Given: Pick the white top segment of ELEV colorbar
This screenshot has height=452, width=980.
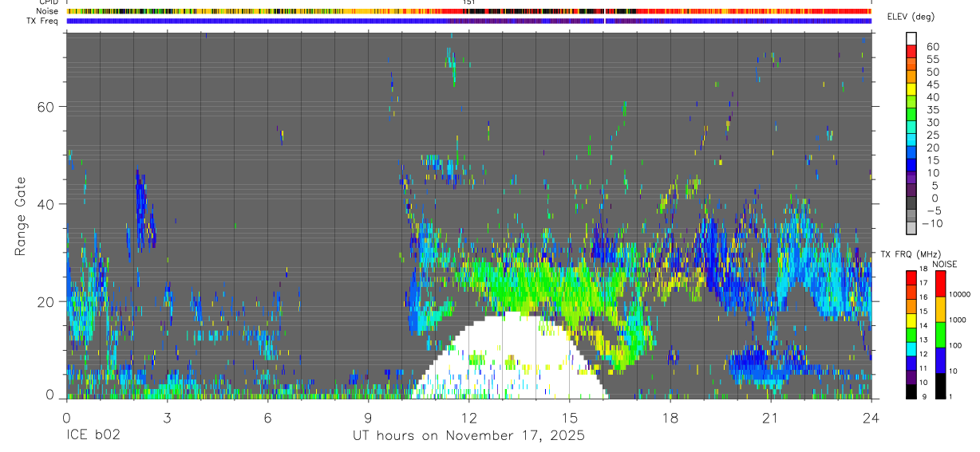Looking at the screenshot, I should click(x=911, y=39).
